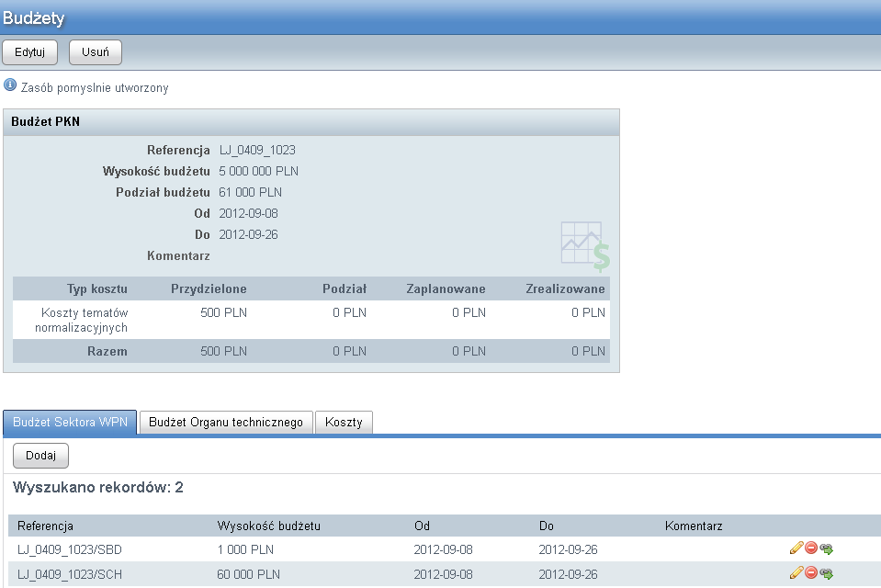Click the Zaplanowane column header
Image resolution: width=881 pixels, height=588 pixels.
(446, 288)
